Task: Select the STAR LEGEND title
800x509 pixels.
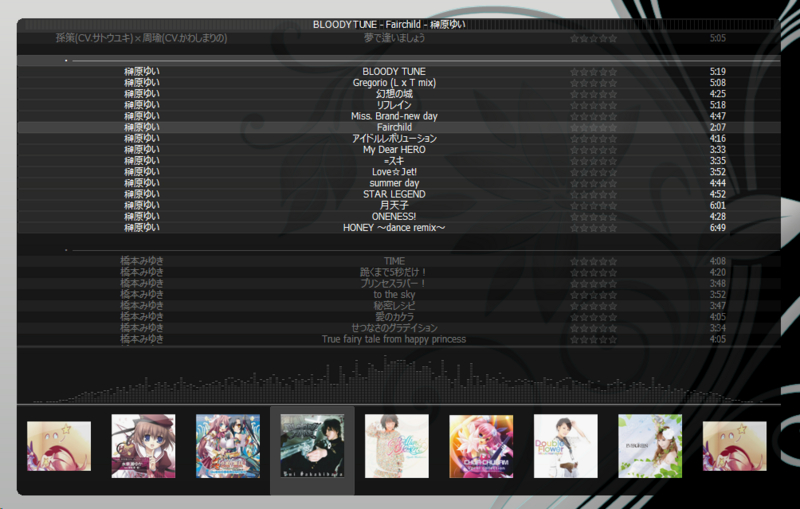Action: tap(394, 194)
